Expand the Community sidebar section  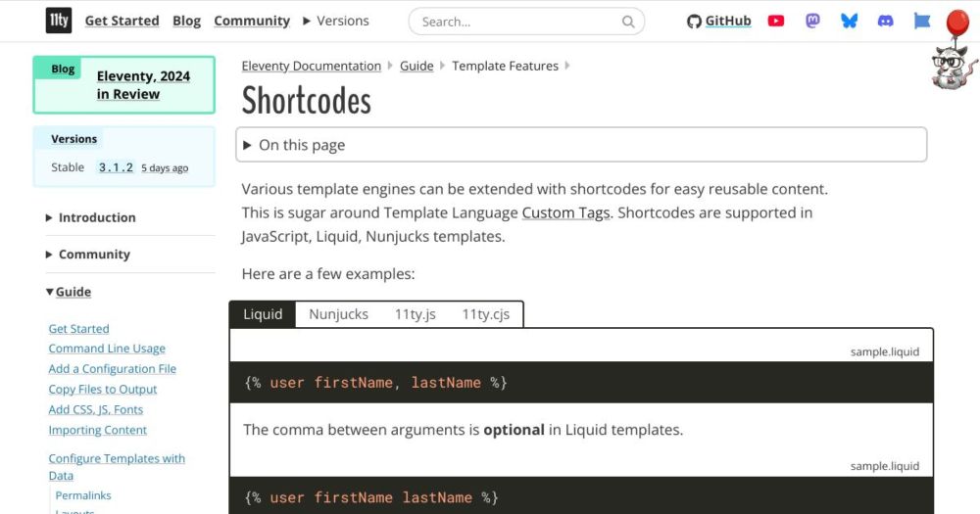88,255
